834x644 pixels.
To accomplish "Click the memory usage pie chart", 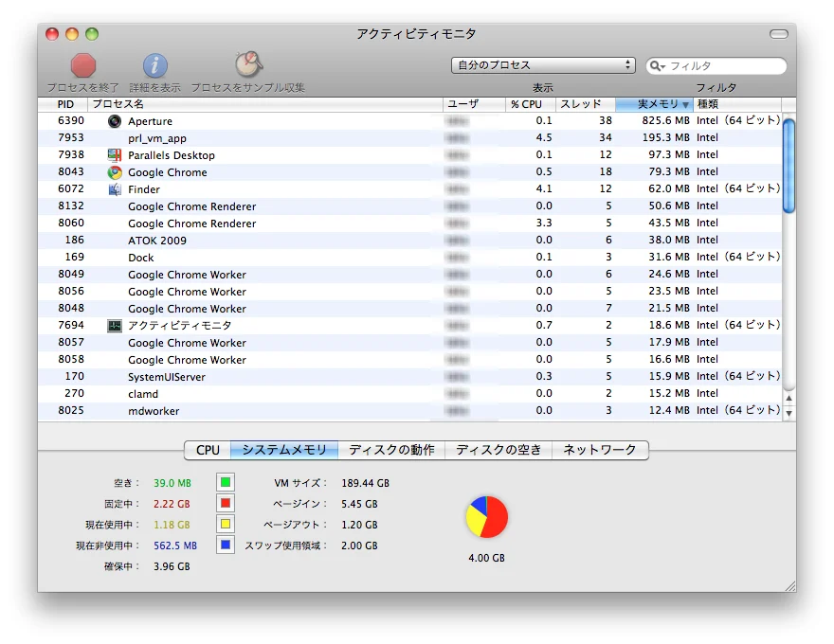I will (487, 517).
